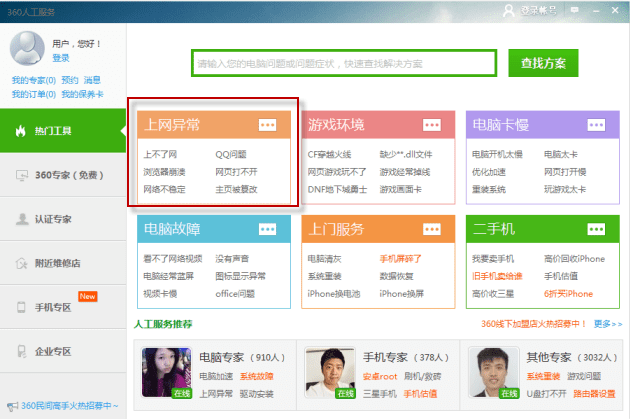The width and height of the screenshot is (630, 419).
Task: Click 系统故障 under 电脑专家
Action: [257, 376]
